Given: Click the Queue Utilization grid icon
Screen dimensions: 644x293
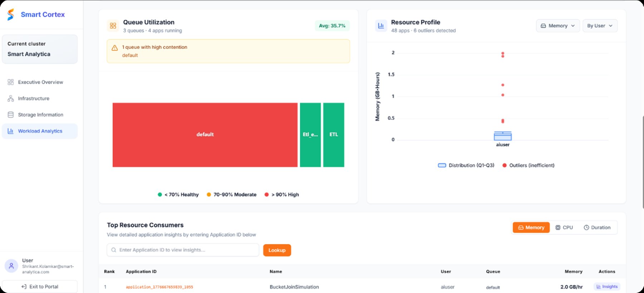Looking at the screenshot, I should (113, 26).
